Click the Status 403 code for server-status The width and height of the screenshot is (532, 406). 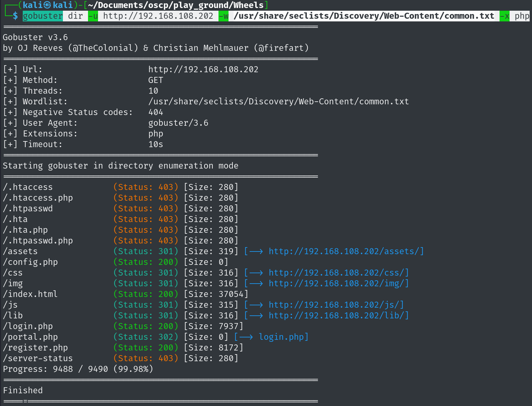click(x=146, y=358)
